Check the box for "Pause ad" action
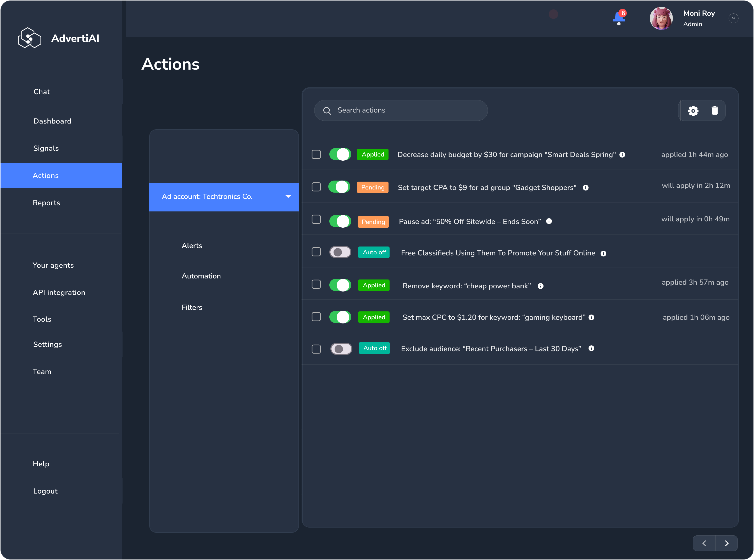This screenshot has width=754, height=560. (316, 220)
